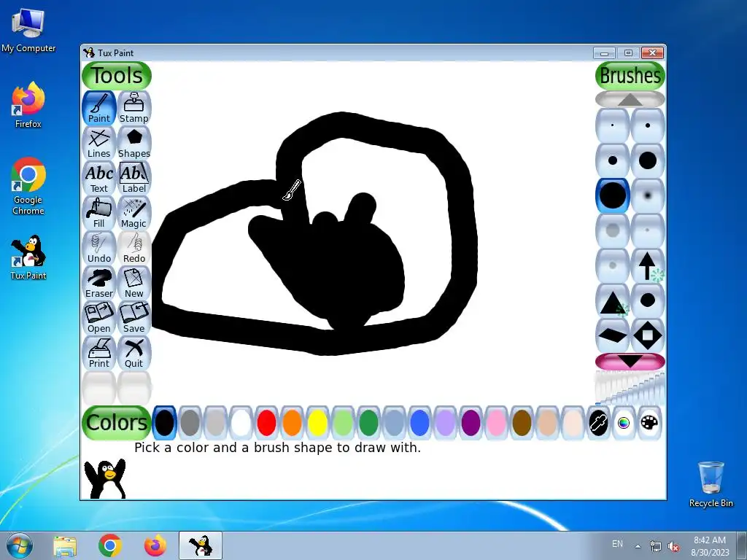The width and height of the screenshot is (747, 560).
Task: Choose the flat parallelogram brush
Action: click(x=613, y=335)
